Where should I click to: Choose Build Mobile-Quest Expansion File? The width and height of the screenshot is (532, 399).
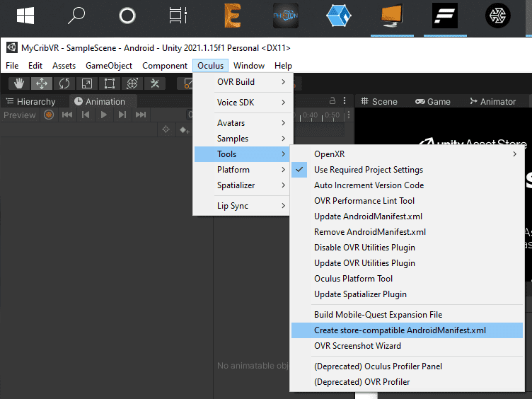click(x=407, y=315)
